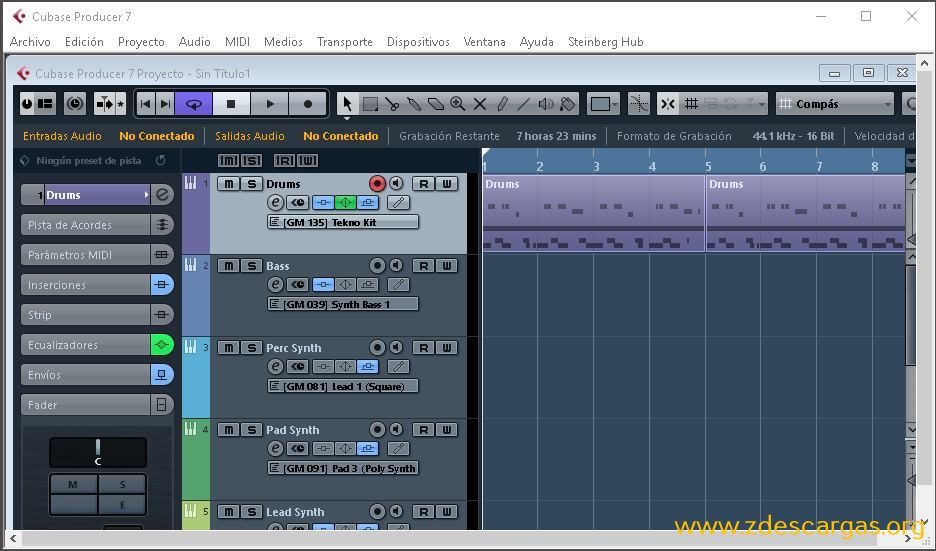This screenshot has height=551, width=936.
Task: Open the color selector dropdown
Action: pos(604,104)
